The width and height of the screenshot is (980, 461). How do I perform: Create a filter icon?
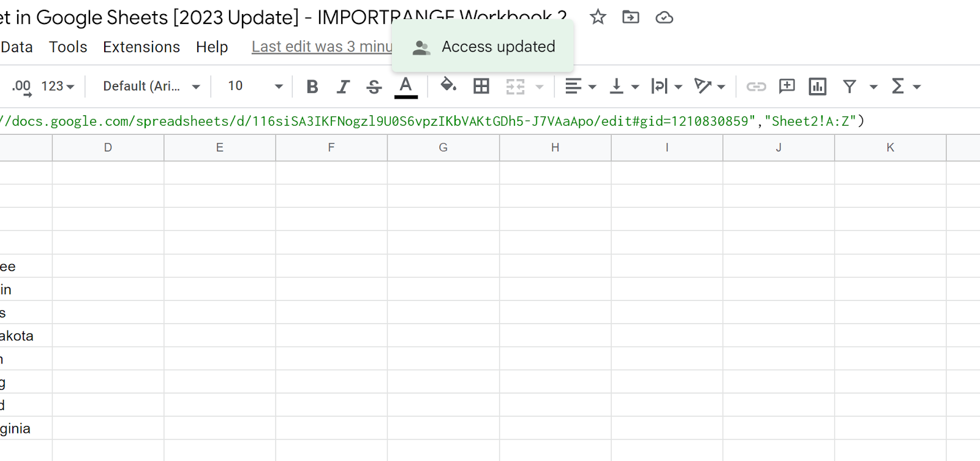tap(850, 86)
